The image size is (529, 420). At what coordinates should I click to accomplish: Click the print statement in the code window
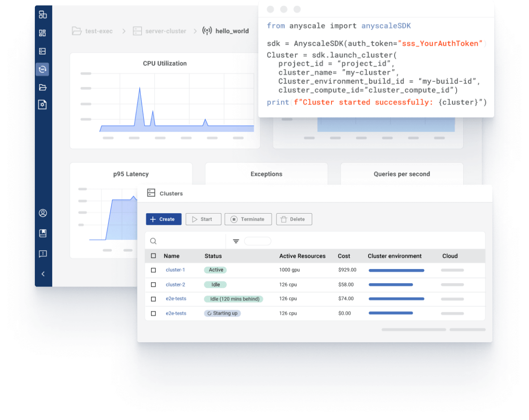click(377, 102)
